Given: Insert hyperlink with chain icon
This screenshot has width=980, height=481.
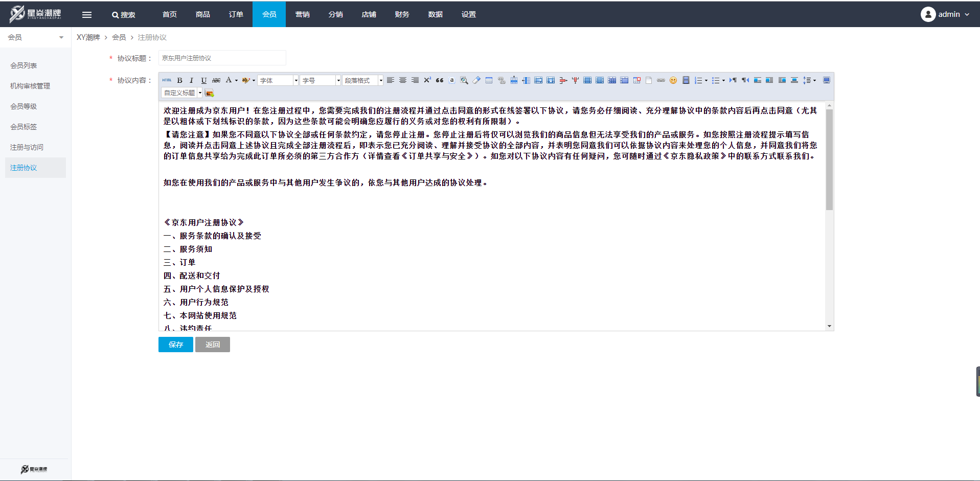Looking at the screenshot, I should point(661,80).
